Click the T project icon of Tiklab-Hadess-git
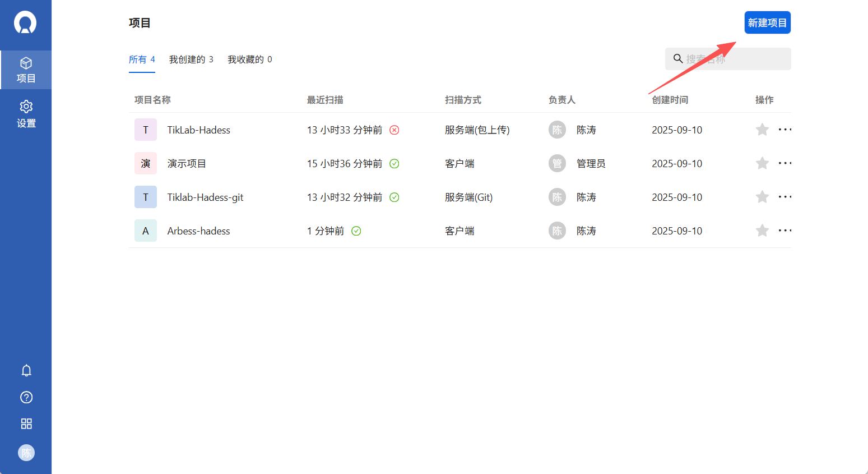Viewport: 868px width, 474px height. [x=146, y=197]
